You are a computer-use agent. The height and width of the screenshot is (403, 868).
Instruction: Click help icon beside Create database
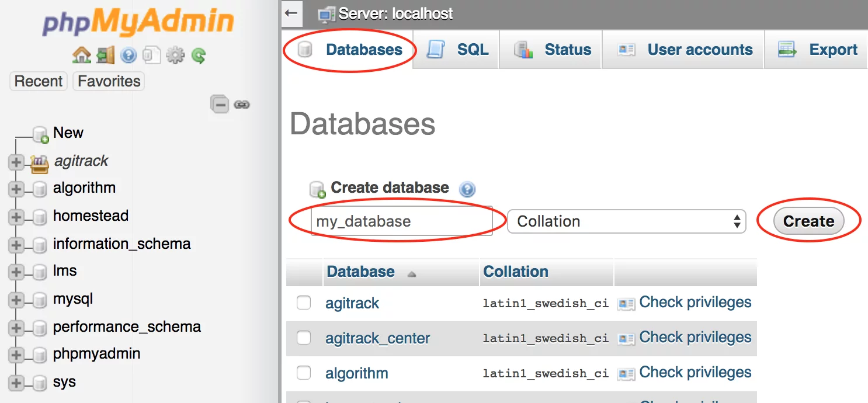click(x=467, y=189)
